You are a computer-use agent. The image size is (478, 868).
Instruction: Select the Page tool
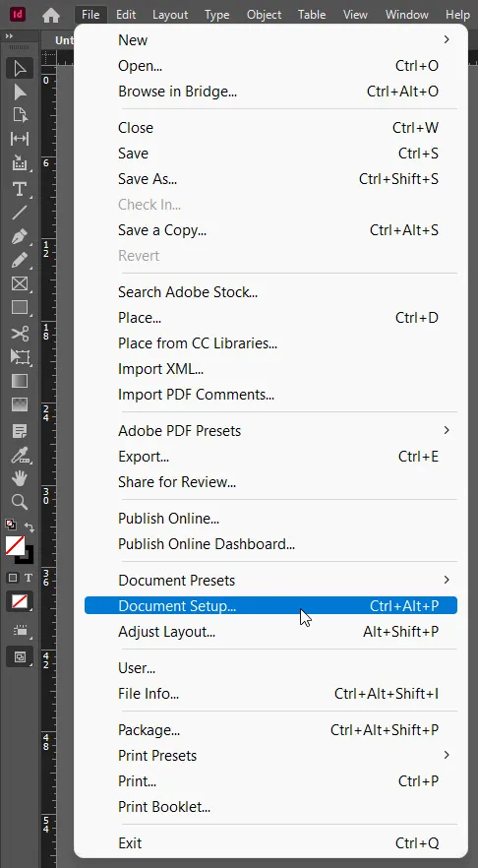coord(20,115)
